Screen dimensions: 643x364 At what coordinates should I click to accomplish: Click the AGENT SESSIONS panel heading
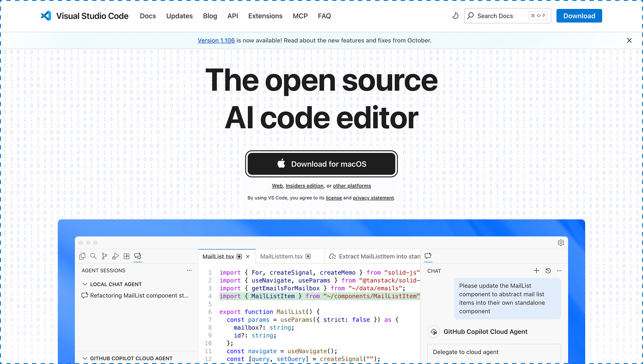click(x=103, y=271)
